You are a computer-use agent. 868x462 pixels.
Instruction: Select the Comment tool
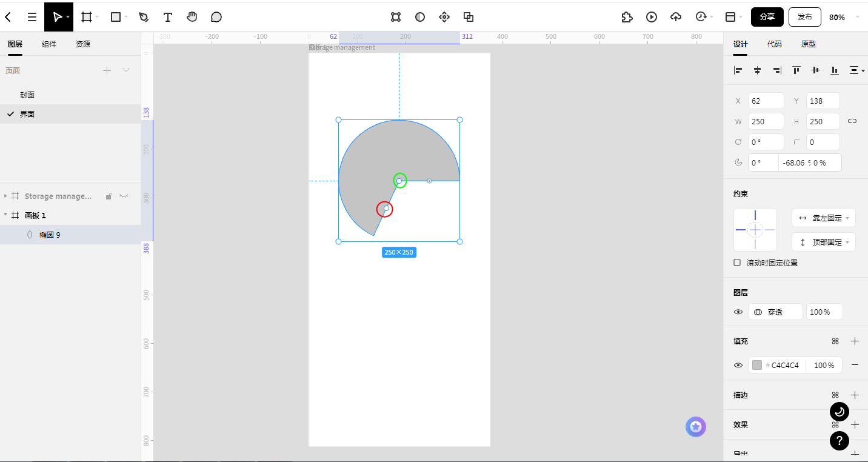(x=216, y=17)
